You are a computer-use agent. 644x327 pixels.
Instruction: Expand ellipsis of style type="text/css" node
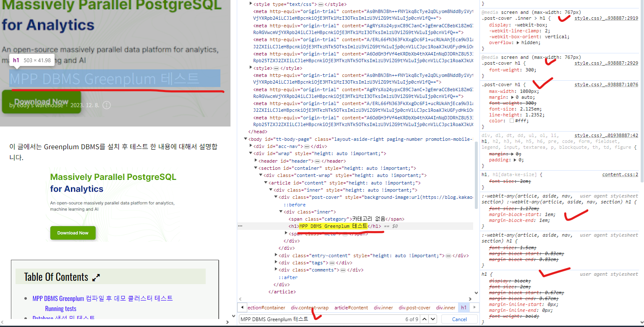click(321, 4)
